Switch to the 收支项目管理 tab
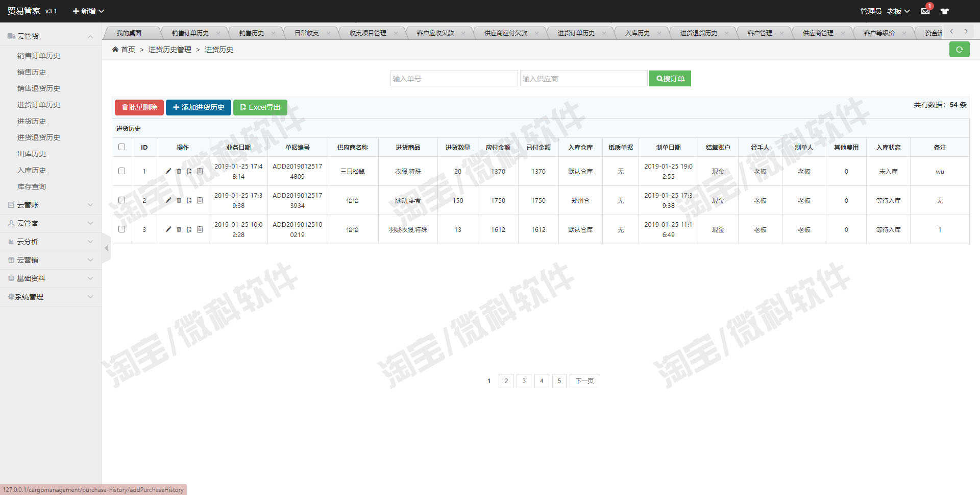This screenshot has height=495, width=980. point(367,33)
